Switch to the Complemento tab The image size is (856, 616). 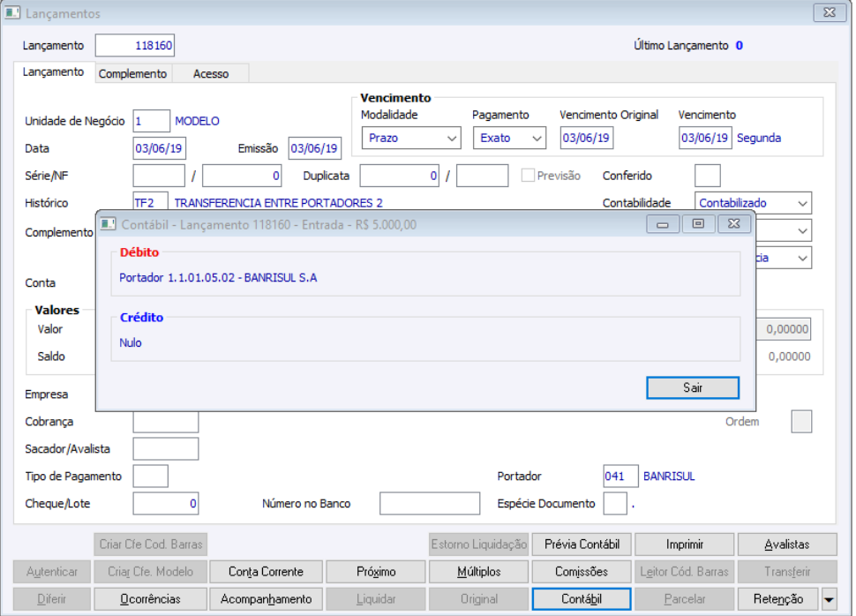pos(132,74)
